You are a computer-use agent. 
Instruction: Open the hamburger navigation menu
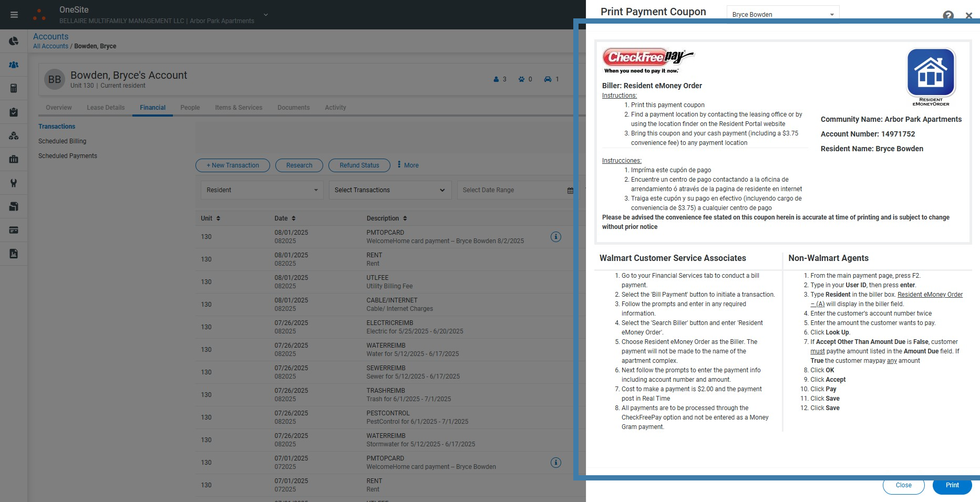tap(14, 15)
